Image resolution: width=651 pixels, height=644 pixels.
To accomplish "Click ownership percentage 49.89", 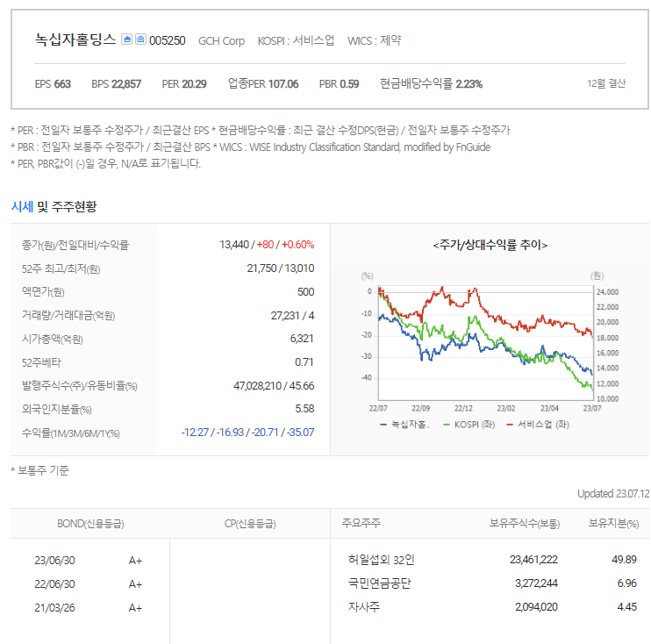I will (x=624, y=560).
